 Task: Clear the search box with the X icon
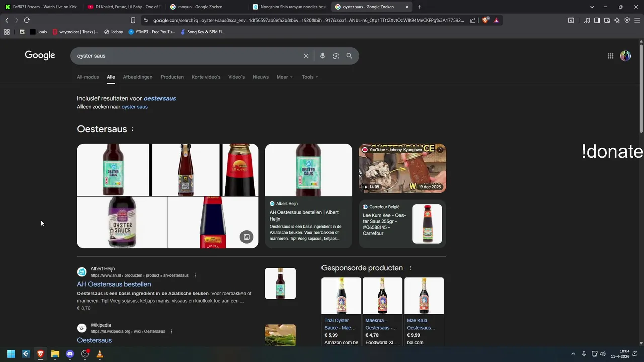pos(306,56)
